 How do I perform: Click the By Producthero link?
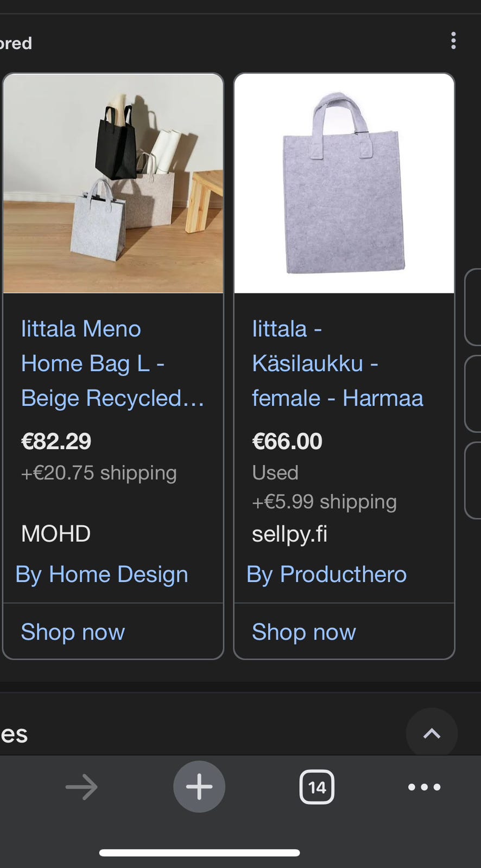pos(326,574)
